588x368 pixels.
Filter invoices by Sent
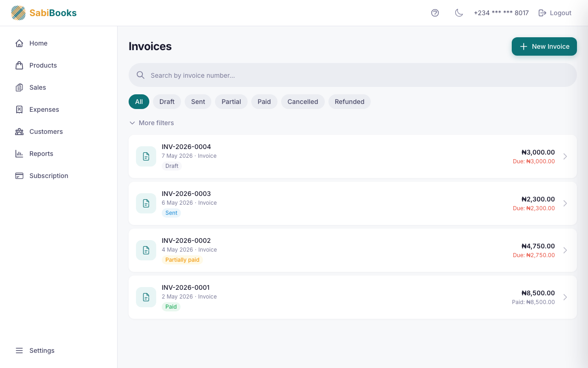(x=198, y=102)
